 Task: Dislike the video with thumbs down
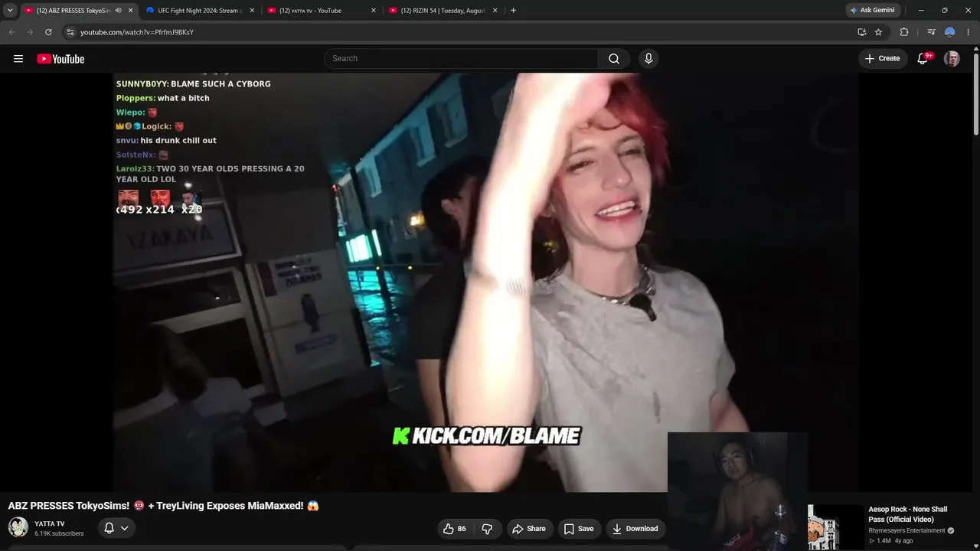coord(487,529)
